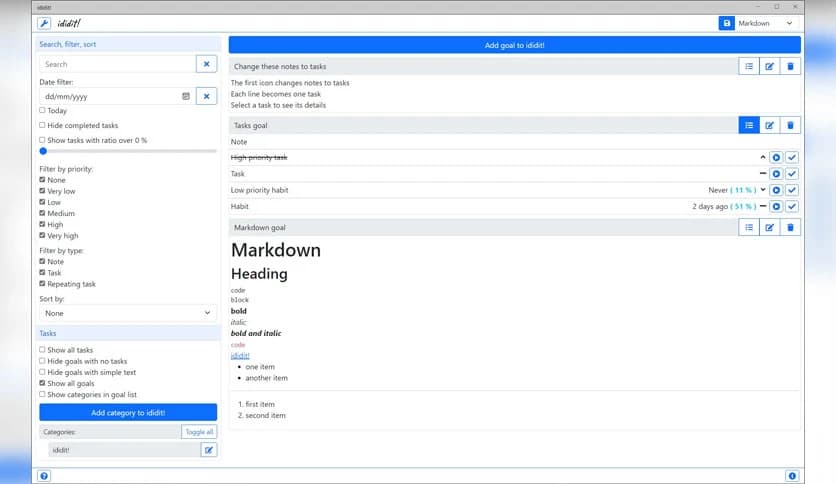
Task: Select the ididit! category
Action: click(124, 450)
